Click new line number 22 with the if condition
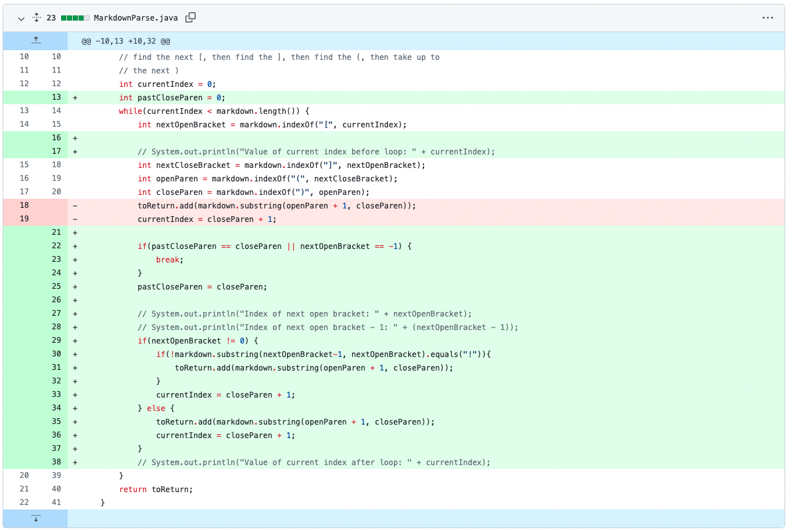The width and height of the screenshot is (791, 532). pyautogui.click(x=56, y=246)
